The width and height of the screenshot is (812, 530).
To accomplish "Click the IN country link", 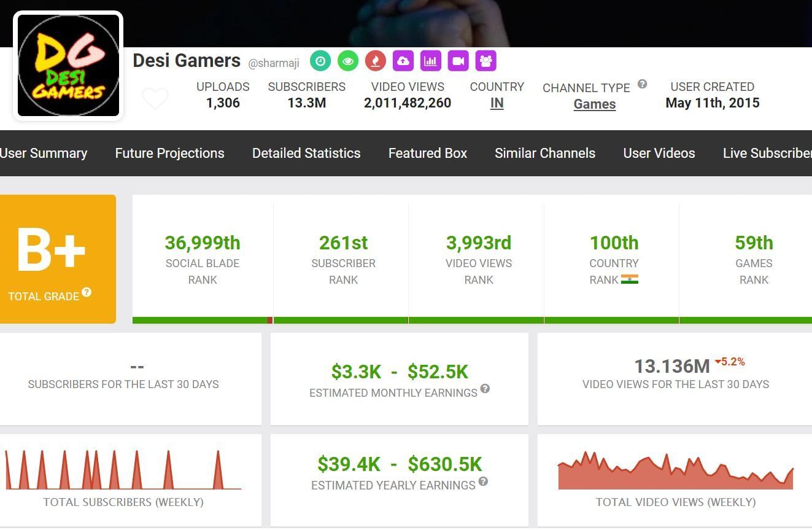I will click(497, 103).
